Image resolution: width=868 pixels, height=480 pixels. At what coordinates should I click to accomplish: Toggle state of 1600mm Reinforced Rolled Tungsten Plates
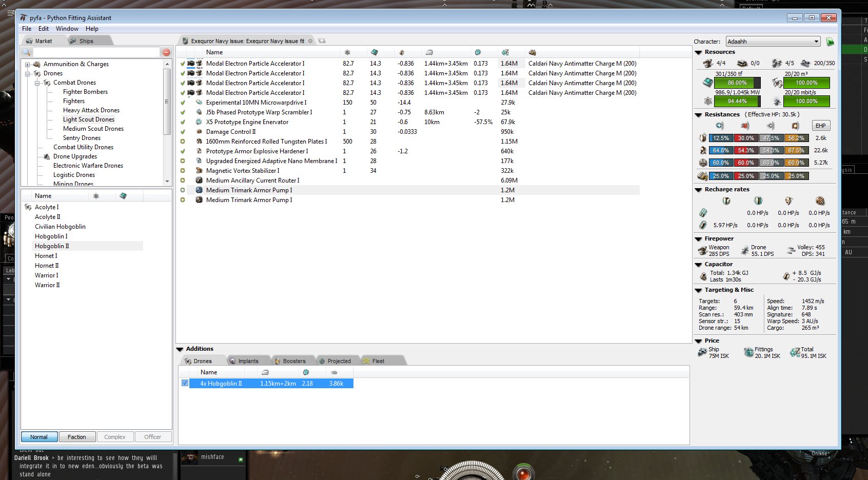point(183,142)
